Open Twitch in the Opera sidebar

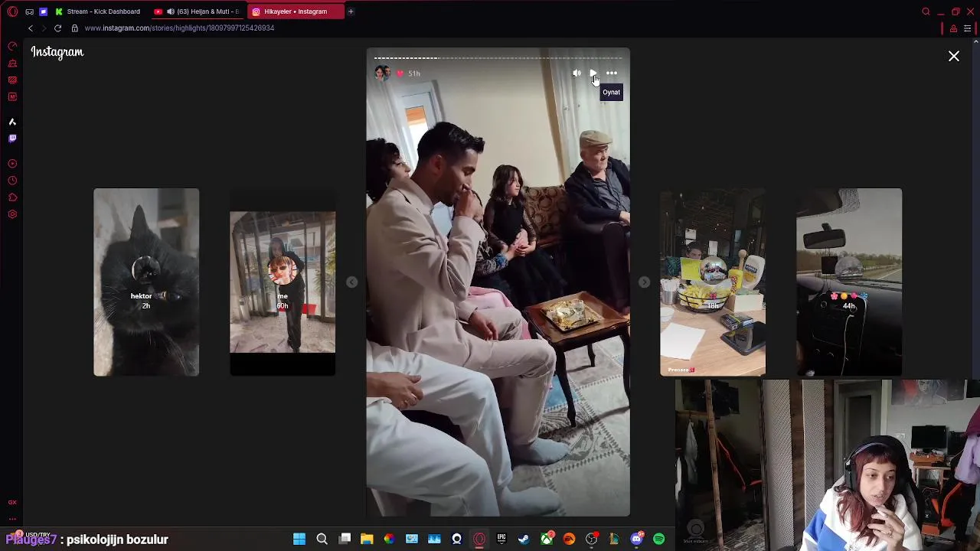(x=12, y=139)
